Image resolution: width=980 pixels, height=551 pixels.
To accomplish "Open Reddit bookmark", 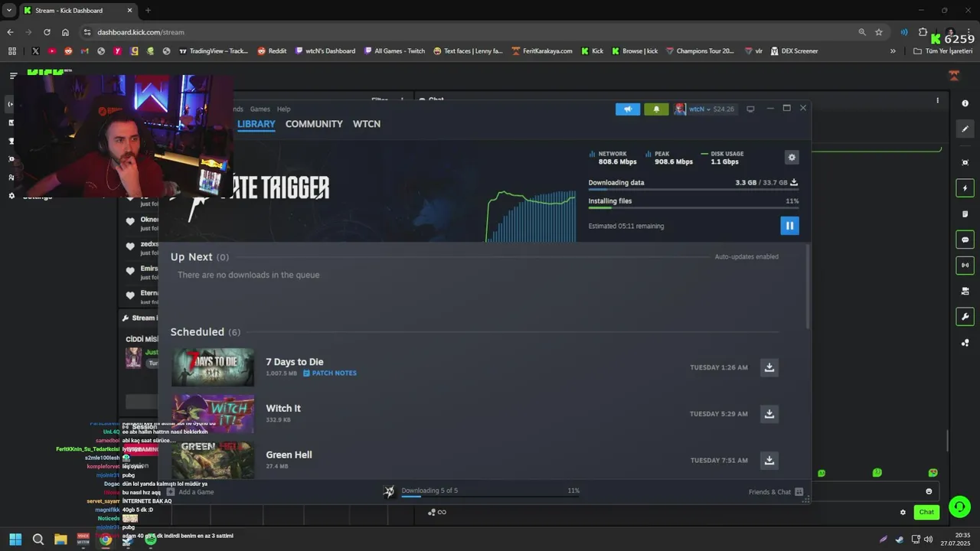I will coord(272,51).
